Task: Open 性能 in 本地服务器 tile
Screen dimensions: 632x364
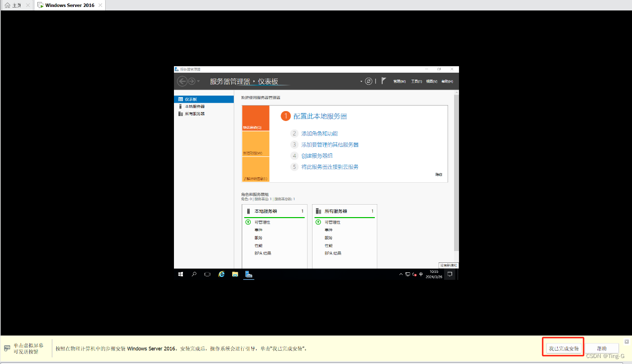Action: point(258,245)
